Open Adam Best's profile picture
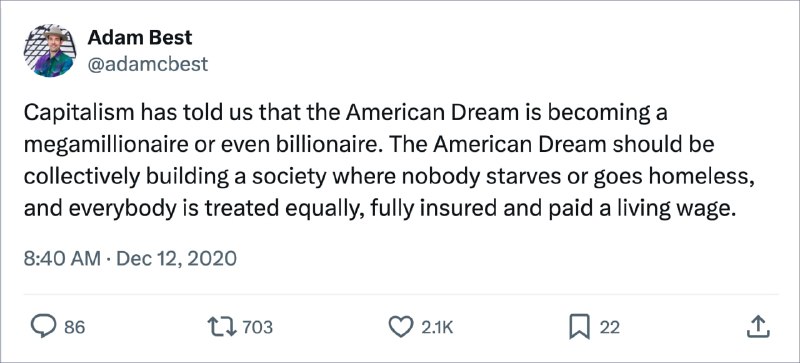This screenshot has height=363, width=800. tap(49, 51)
